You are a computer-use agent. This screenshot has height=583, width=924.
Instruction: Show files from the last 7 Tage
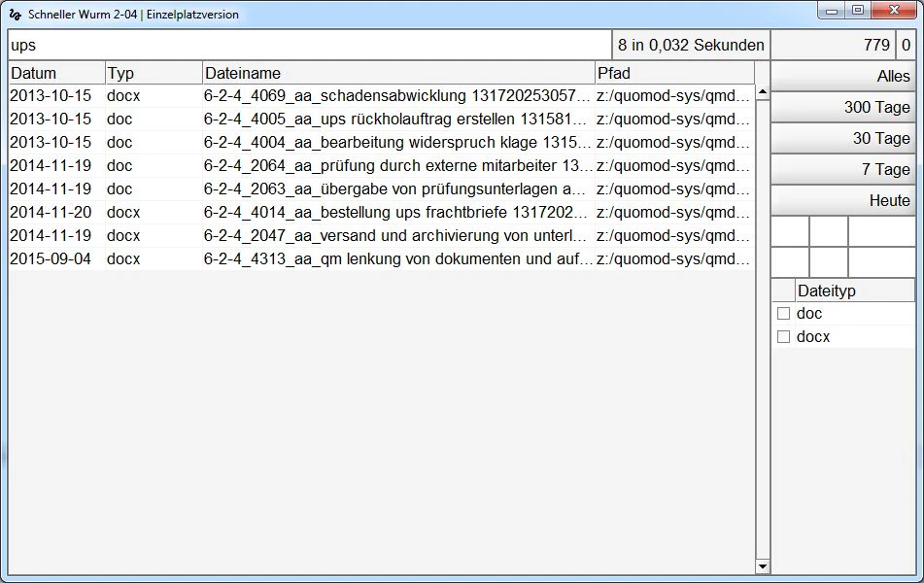842,169
